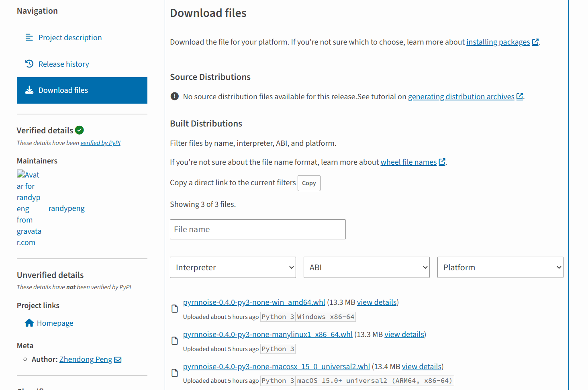View details for the macosx universal2 wheel
This screenshot has width=588, height=390.
tap(422, 367)
